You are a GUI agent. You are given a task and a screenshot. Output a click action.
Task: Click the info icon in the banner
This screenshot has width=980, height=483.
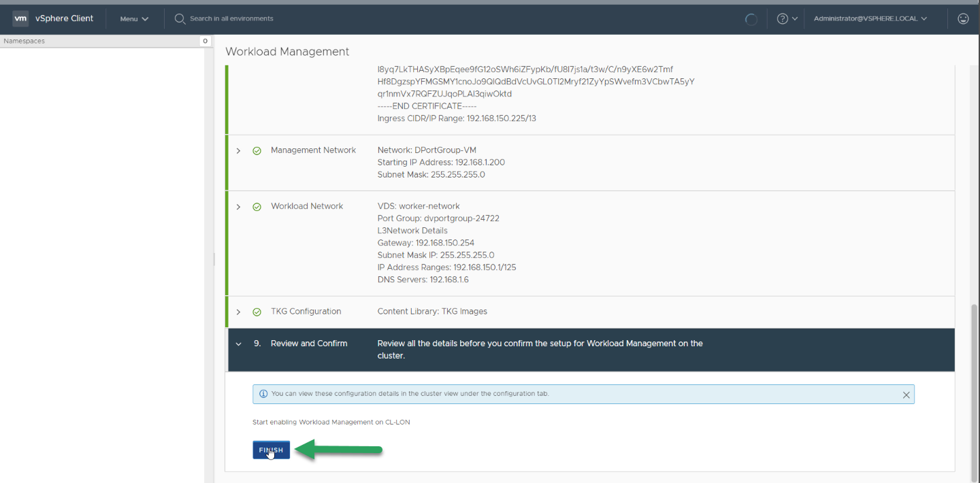coord(263,394)
